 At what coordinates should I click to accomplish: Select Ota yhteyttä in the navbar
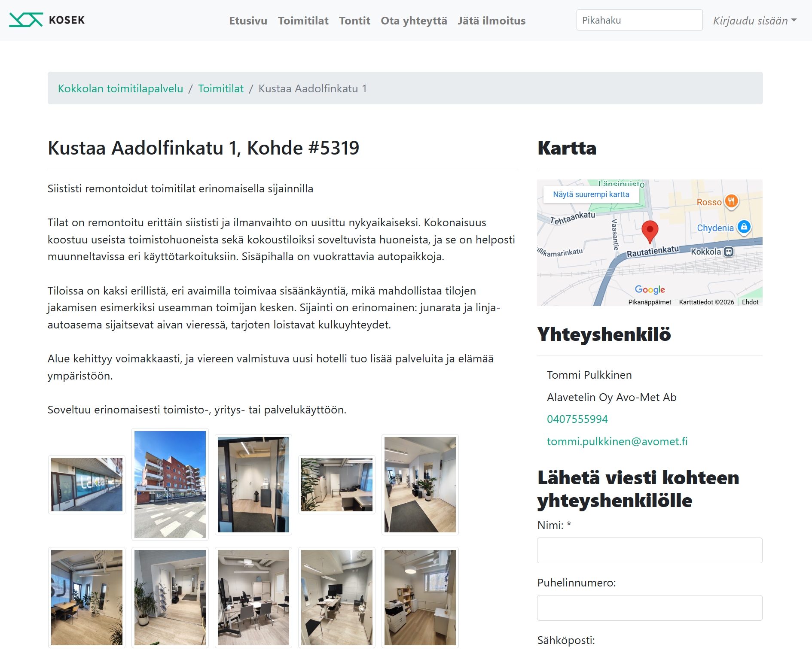pos(414,21)
